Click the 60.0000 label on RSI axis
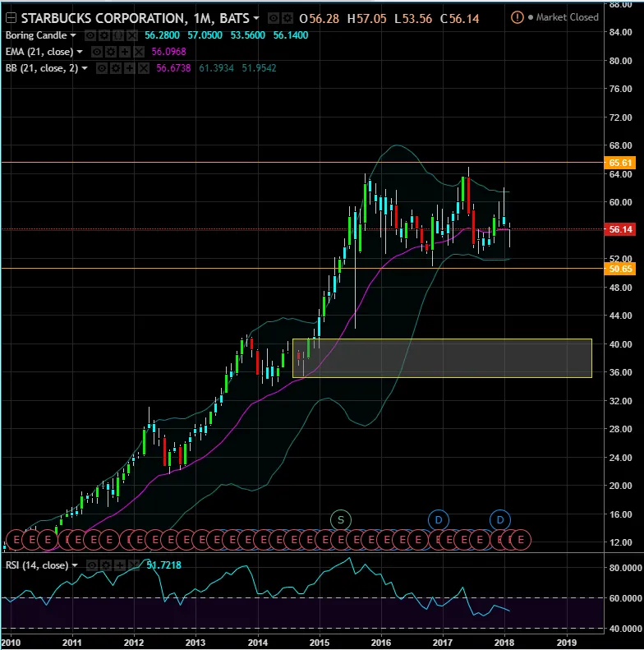 point(625,598)
